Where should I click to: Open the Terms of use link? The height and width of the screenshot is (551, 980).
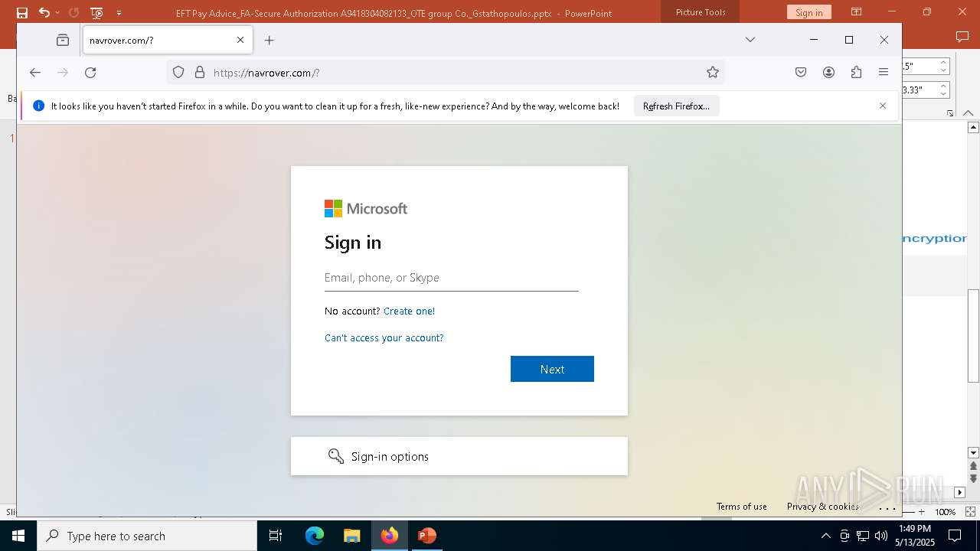742,506
